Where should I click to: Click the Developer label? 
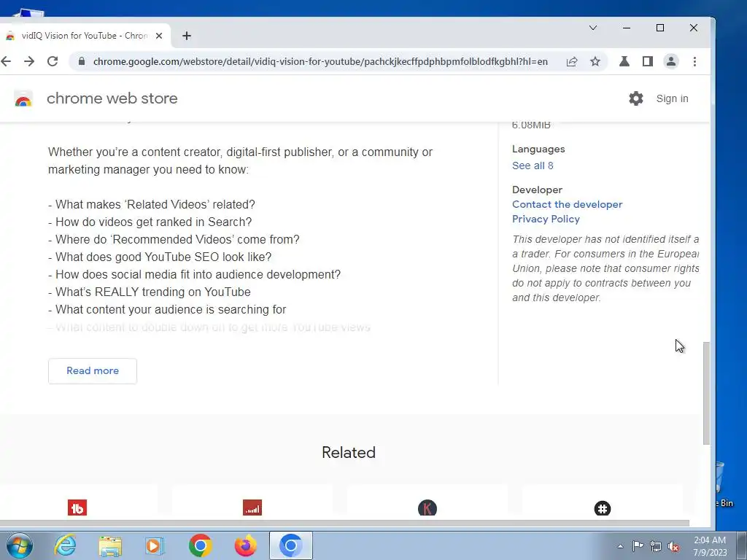[x=538, y=190]
